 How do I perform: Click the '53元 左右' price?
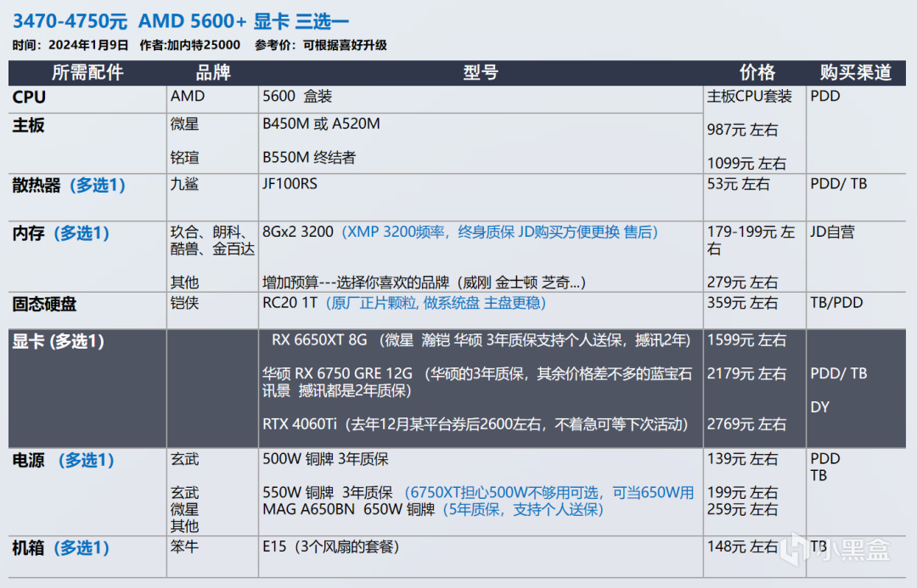coord(738,184)
